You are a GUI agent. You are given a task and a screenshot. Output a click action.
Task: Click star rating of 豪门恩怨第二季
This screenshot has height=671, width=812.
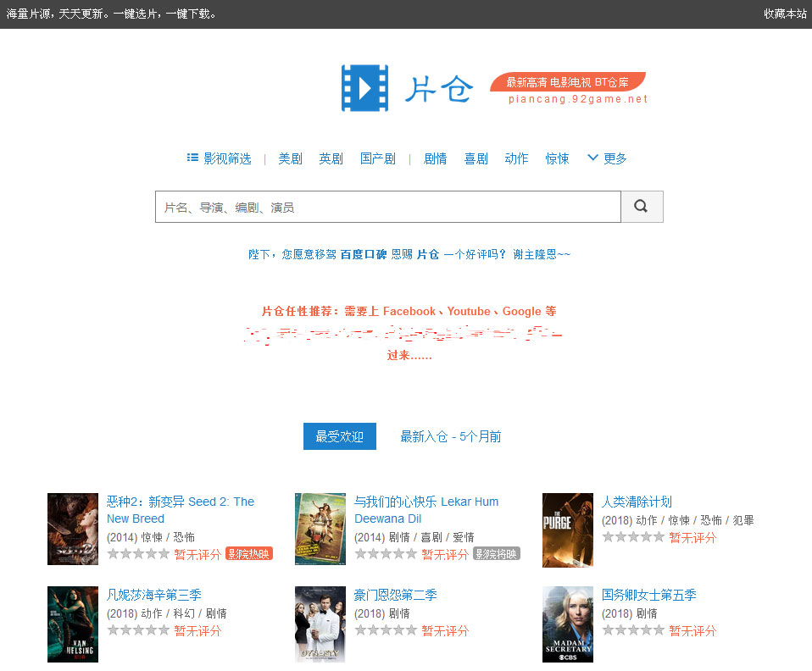tap(386, 630)
